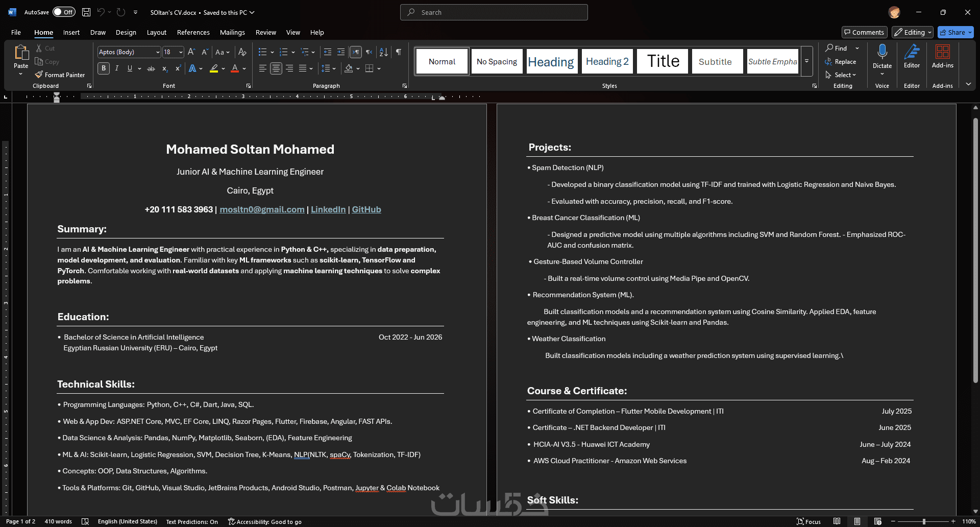Undo the last action
The height and width of the screenshot is (527, 980).
click(x=101, y=12)
